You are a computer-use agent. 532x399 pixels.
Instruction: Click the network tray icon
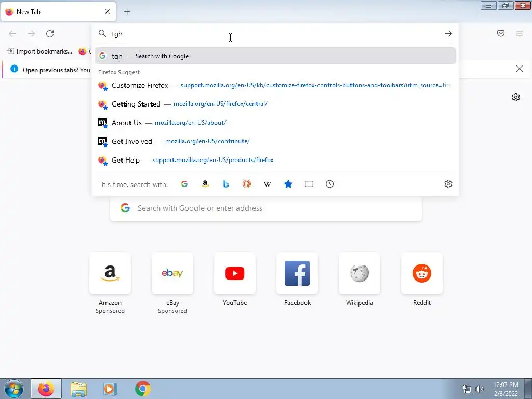pos(467,389)
